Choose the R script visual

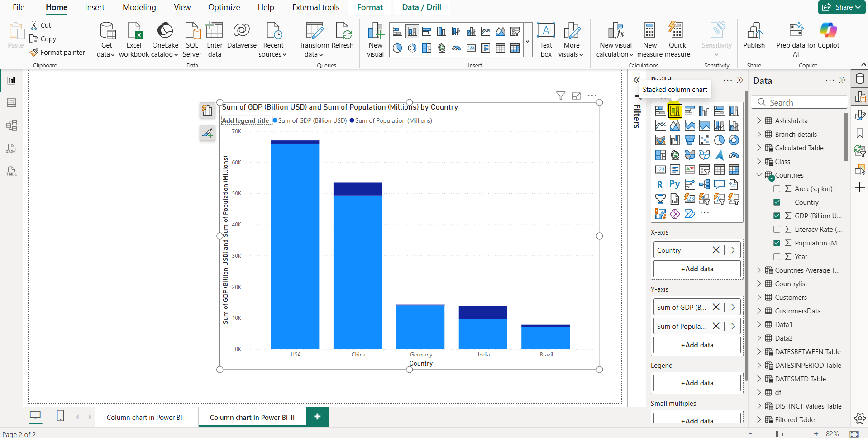click(660, 184)
